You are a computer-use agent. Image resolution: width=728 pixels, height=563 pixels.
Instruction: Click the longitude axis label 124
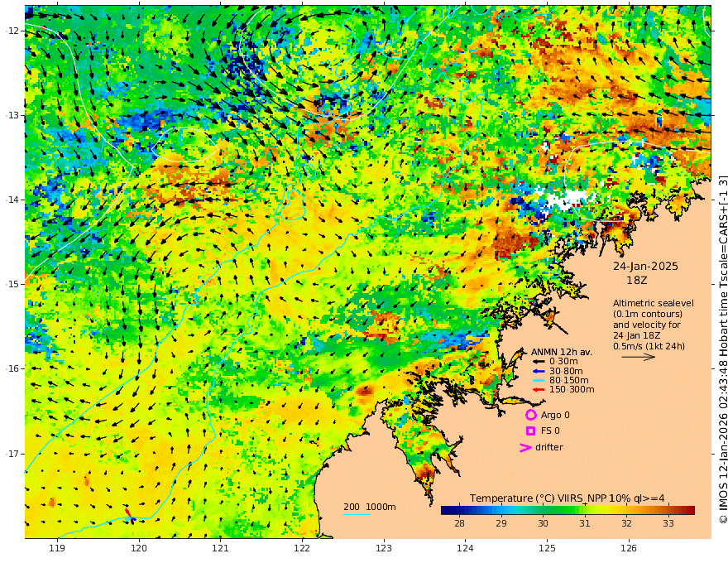click(x=465, y=549)
